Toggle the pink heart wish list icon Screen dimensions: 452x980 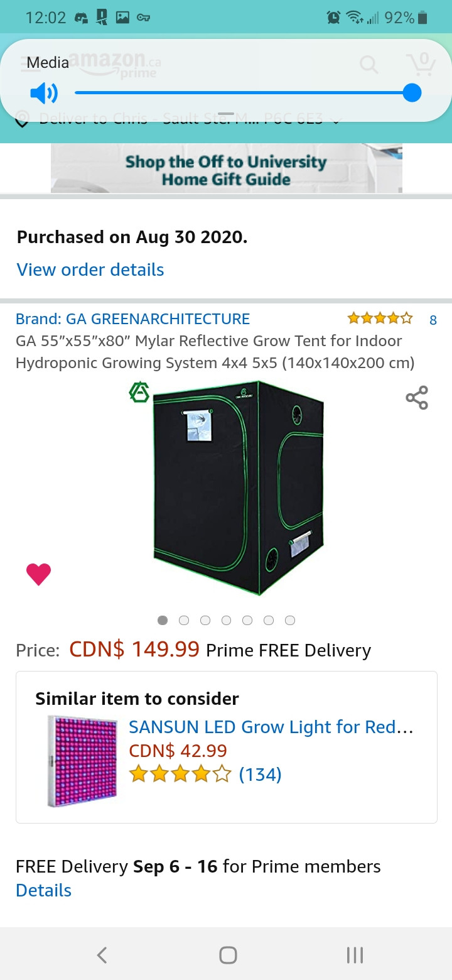(38, 574)
